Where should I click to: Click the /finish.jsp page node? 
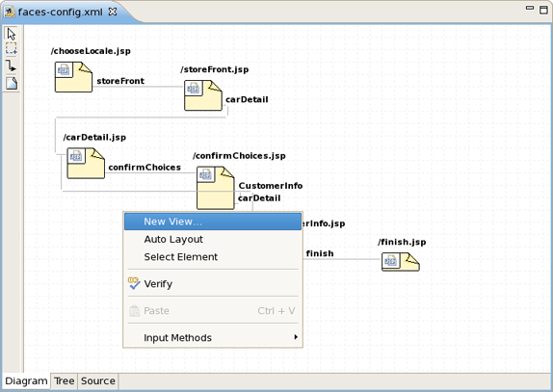400,262
